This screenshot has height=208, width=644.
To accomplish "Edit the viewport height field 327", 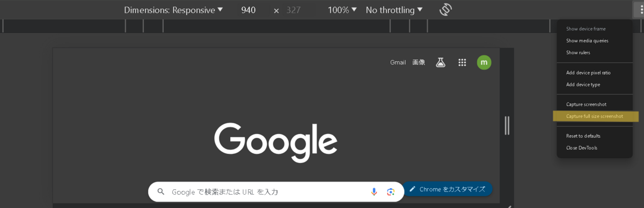I will click(x=294, y=10).
